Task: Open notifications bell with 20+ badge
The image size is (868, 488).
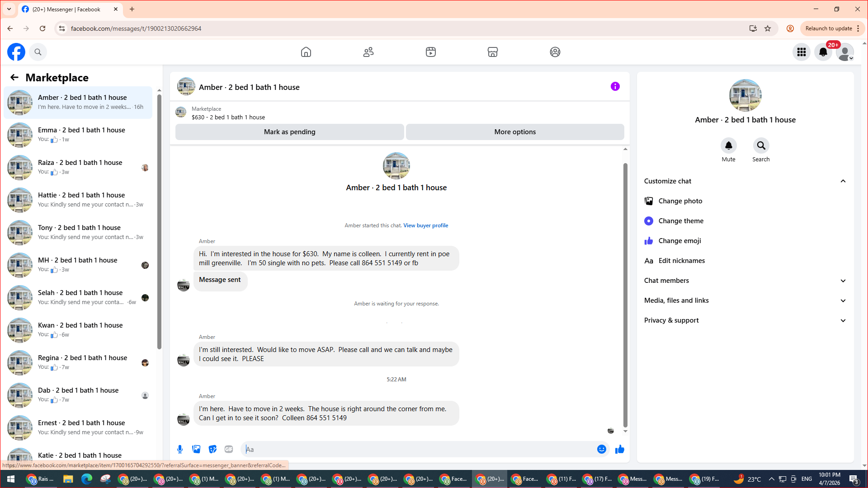Action: (x=823, y=52)
